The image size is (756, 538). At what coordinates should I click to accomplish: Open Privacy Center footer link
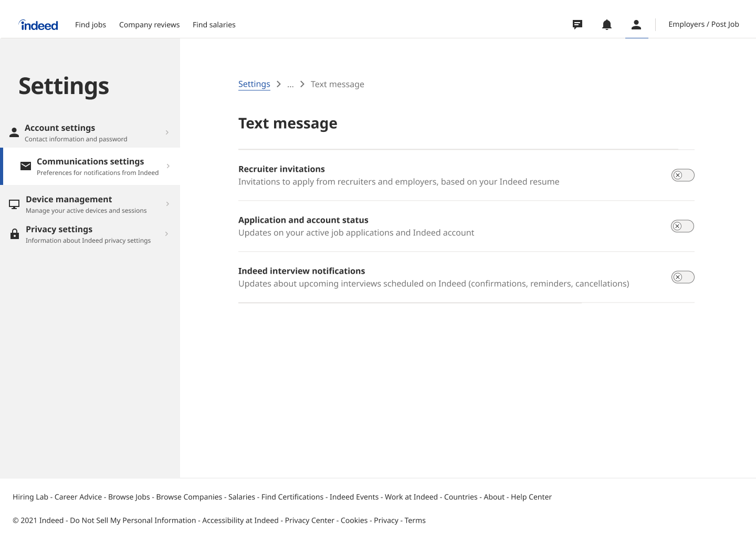click(310, 521)
